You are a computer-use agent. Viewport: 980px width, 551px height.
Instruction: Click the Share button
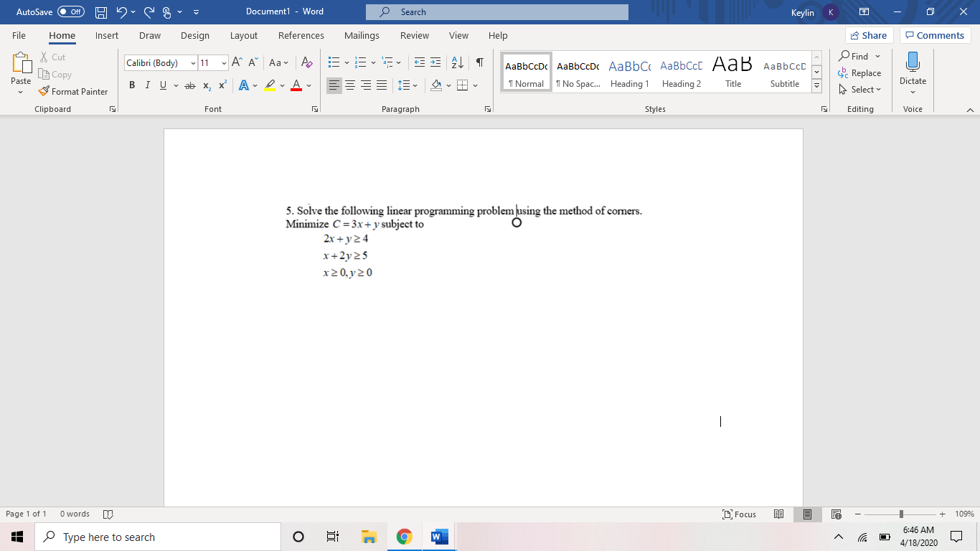pos(867,34)
